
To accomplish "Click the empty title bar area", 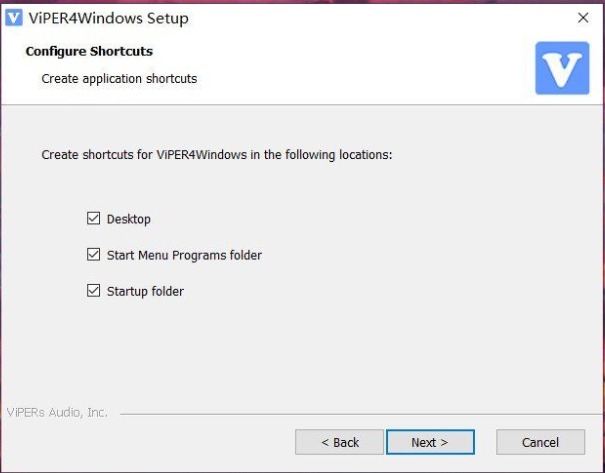I will point(380,18).
